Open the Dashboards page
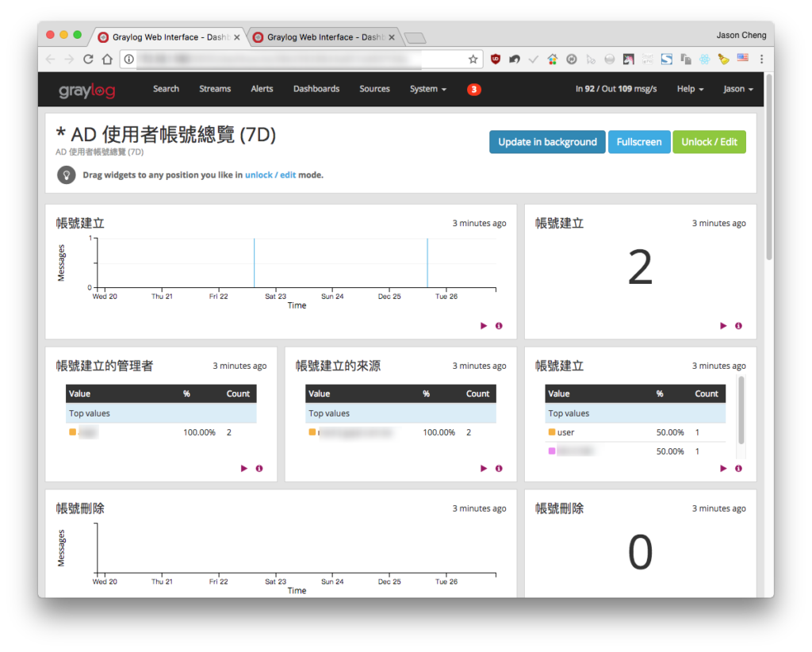Screen dimensions: 812x652 (316, 89)
